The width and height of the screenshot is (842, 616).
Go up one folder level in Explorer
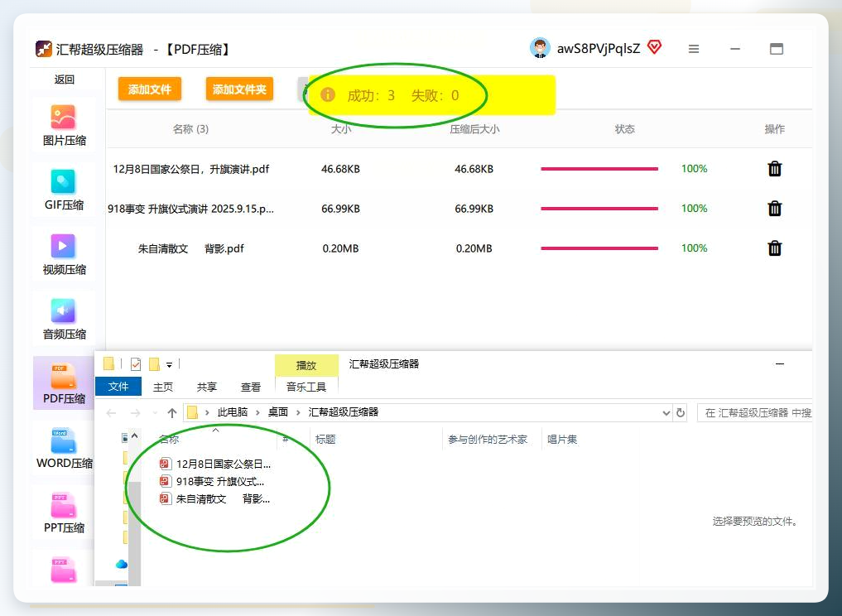point(172,412)
